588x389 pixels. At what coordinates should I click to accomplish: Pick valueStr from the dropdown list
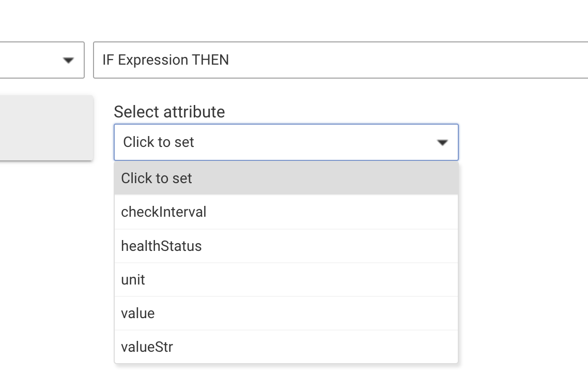tap(286, 347)
